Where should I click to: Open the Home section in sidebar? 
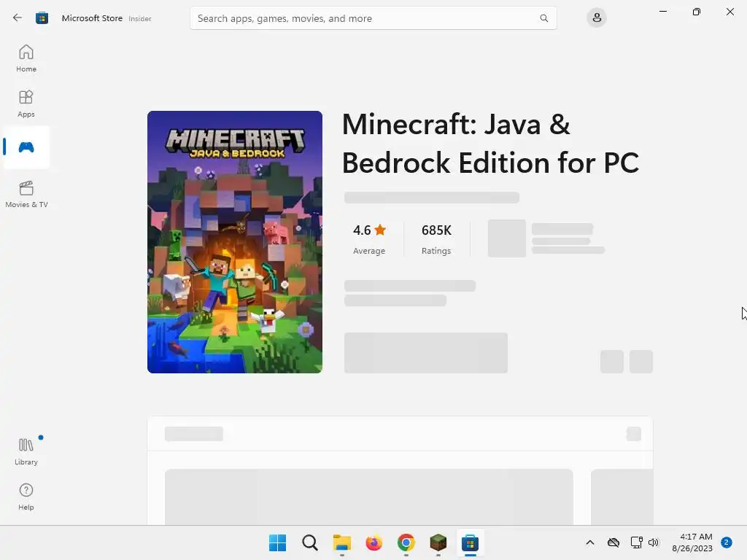point(26,58)
